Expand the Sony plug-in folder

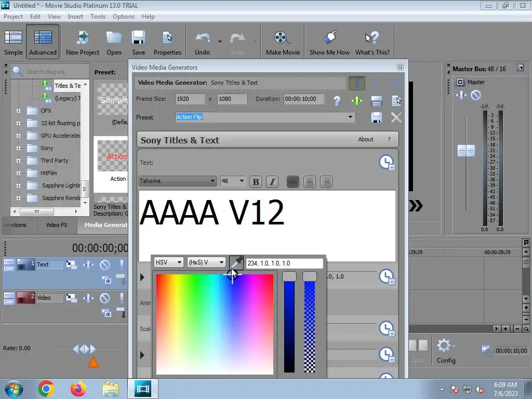point(18,148)
